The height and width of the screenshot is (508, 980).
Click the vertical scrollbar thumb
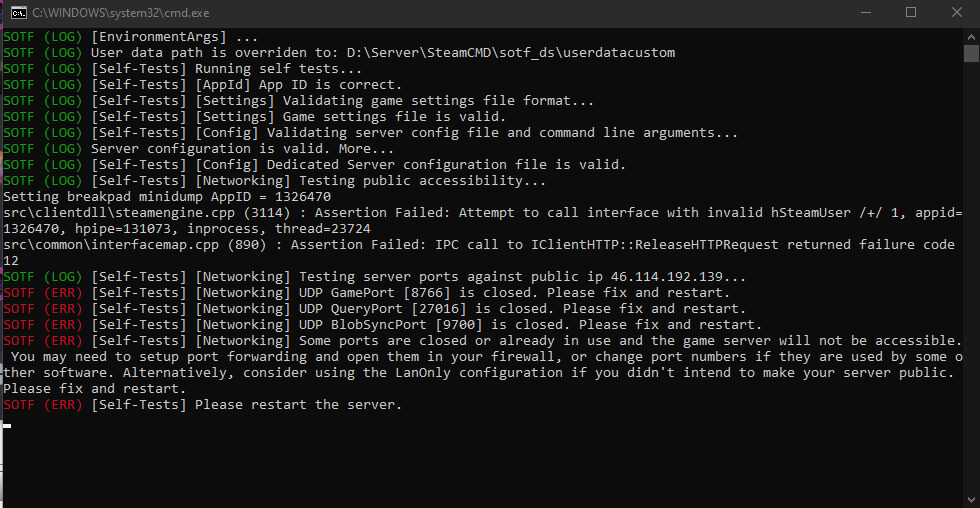971,54
